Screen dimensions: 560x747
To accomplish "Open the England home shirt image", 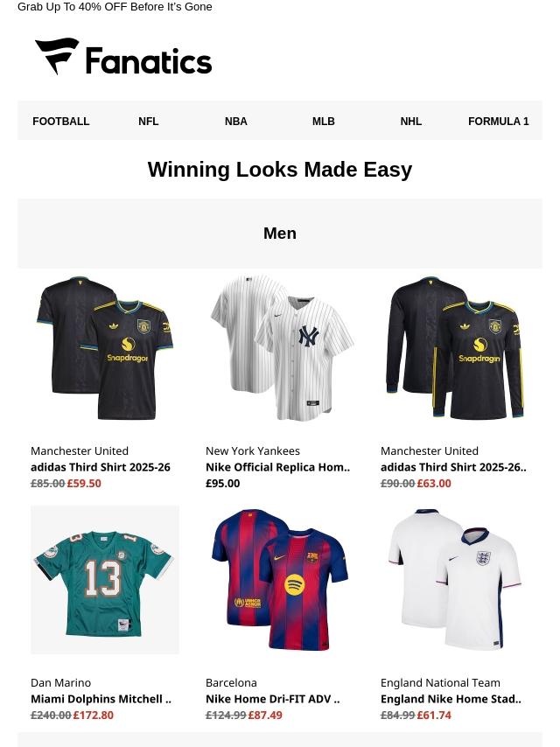I will click(x=455, y=580).
